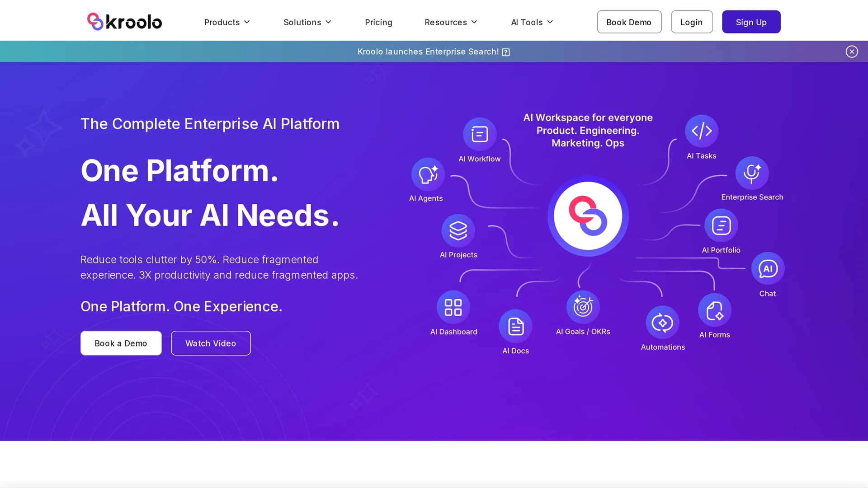Click the Sign Up button

[x=751, y=22]
